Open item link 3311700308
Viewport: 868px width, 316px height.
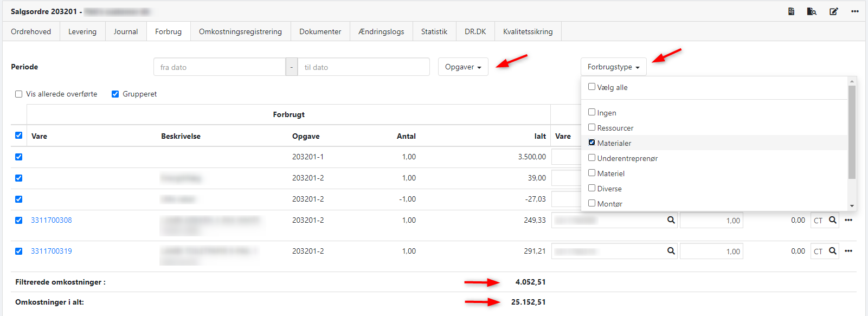(x=52, y=220)
